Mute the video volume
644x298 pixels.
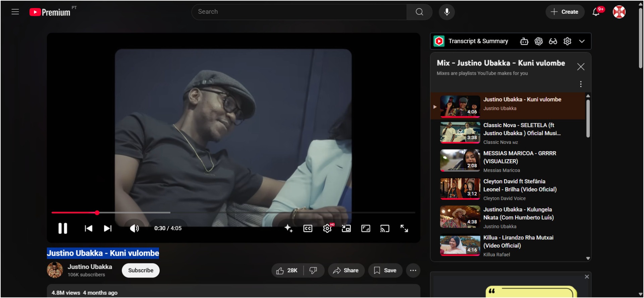pos(135,229)
